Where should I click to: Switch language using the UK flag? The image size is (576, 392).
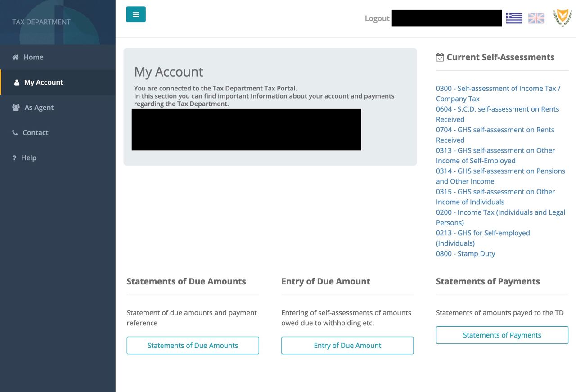(536, 18)
